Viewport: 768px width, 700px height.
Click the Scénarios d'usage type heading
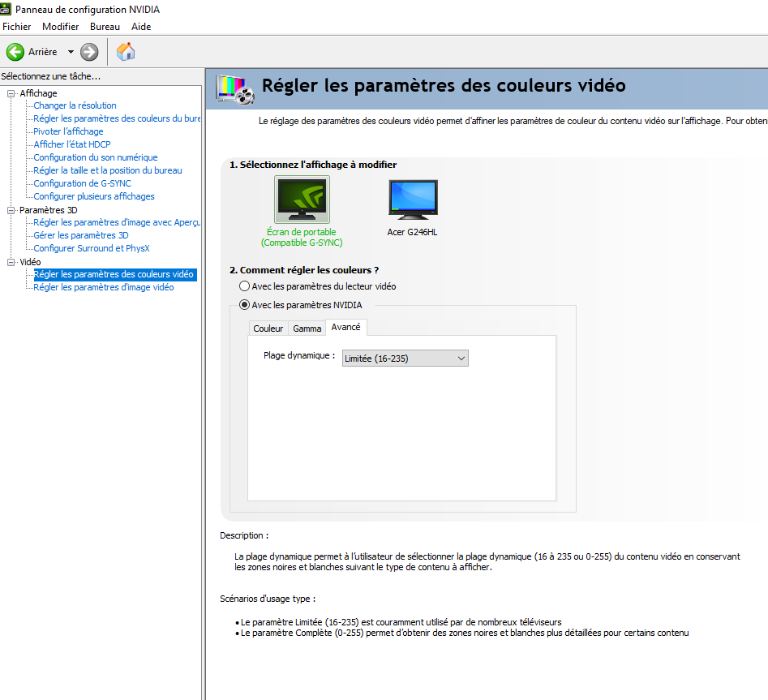(x=268, y=599)
